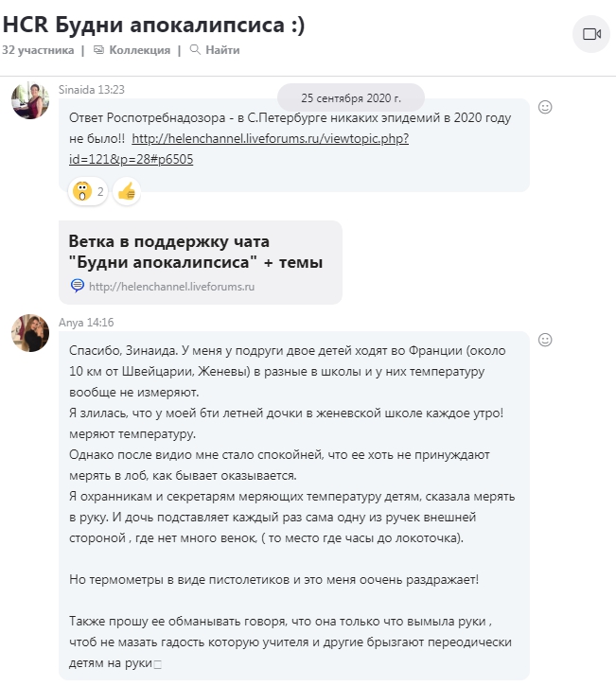The image size is (616, 686).
Task: Open the HCR Будни апокалипсиса chat title
Action: [153, 26]
